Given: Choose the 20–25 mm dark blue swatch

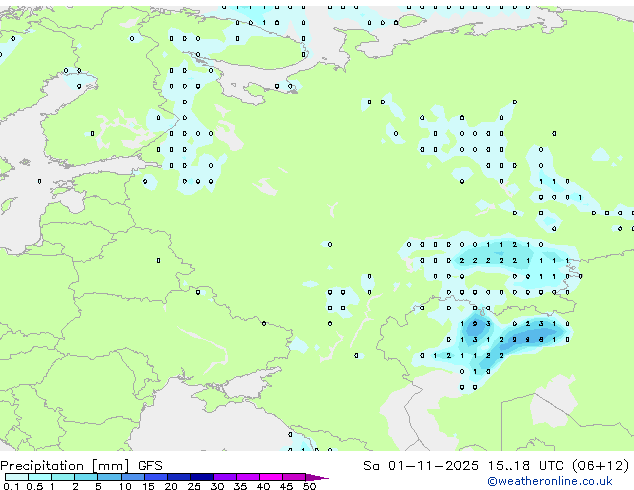Looking at the screenshot, I should click(x=178, y=477).
